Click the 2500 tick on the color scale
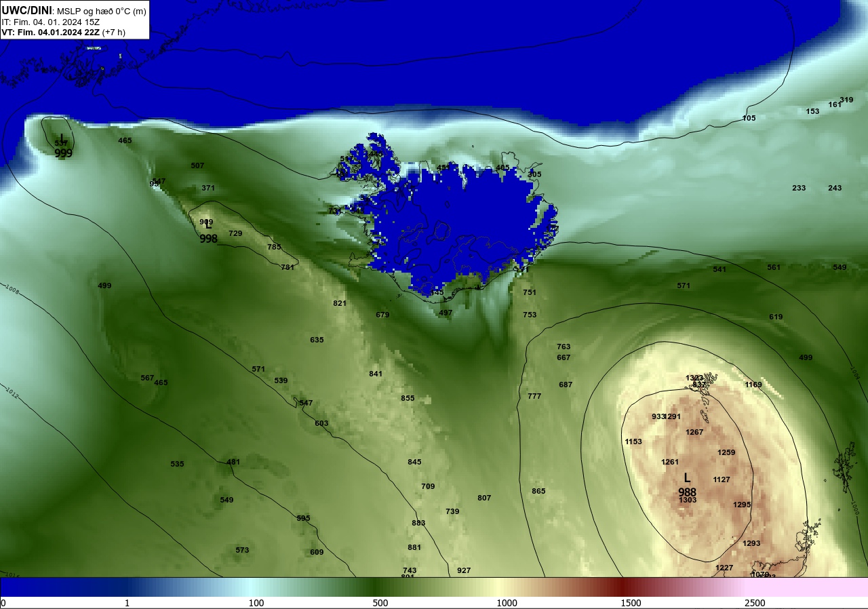The width and height of the screenshot is (868, 609). pos(755,603)
